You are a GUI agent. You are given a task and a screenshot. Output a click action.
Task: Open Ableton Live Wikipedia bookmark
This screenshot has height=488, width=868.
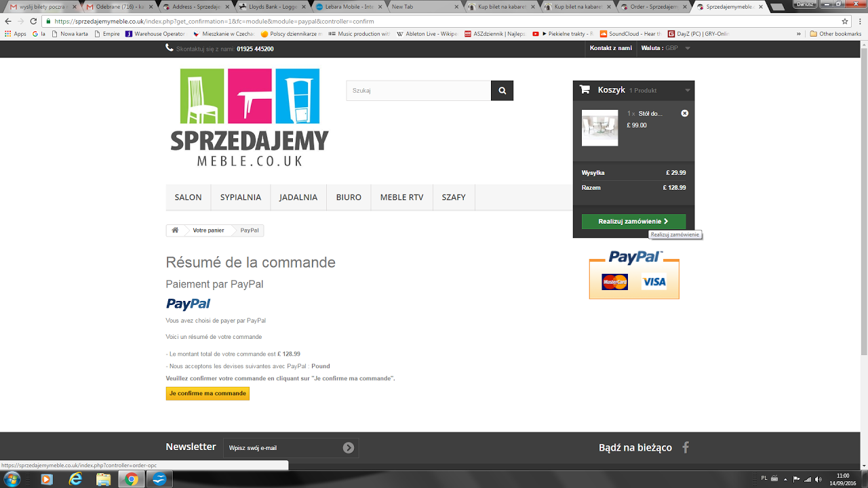point(427,34)
